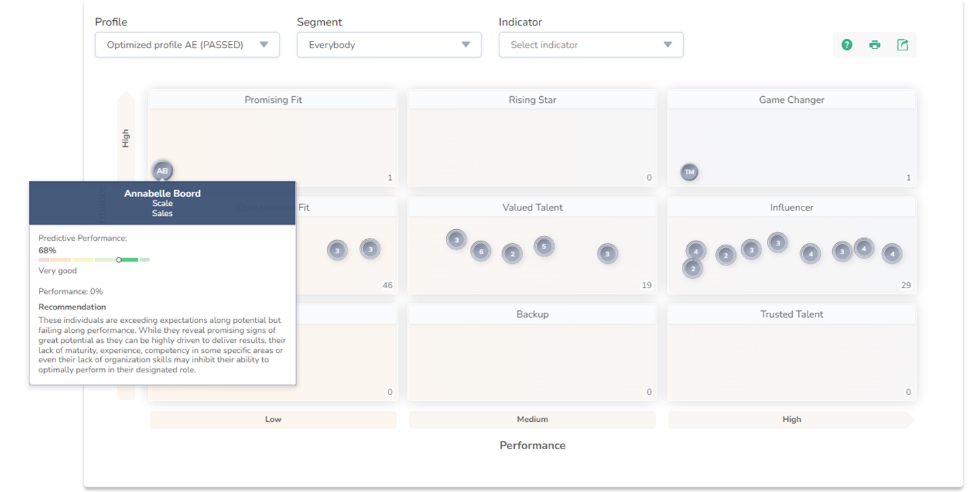The image size is (980, 492).
Task: Click the cluster bubble labeled 6
Action: coord(481,251)
